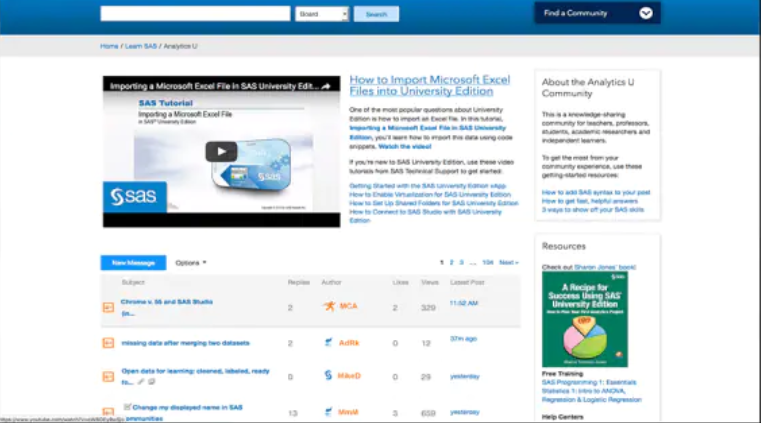
Task: Click the Next pagination link
Action: (509, 262)
